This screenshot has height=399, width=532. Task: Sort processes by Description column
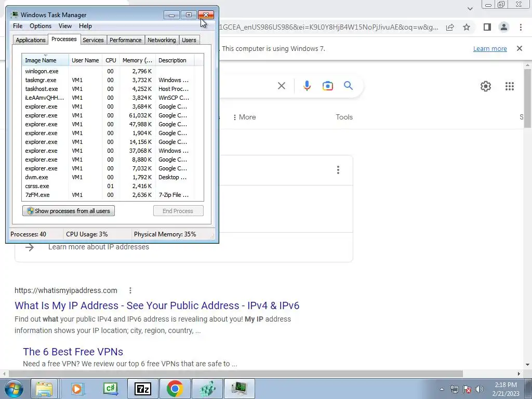(x=175, y=60)
